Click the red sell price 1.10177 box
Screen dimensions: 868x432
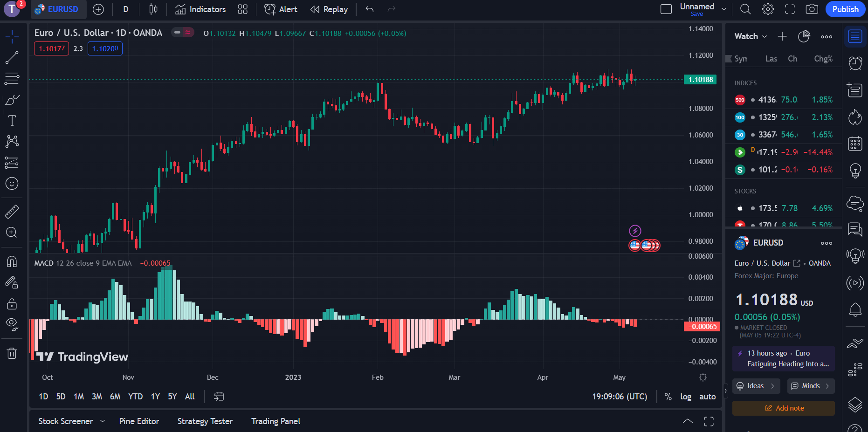point(51,48)
